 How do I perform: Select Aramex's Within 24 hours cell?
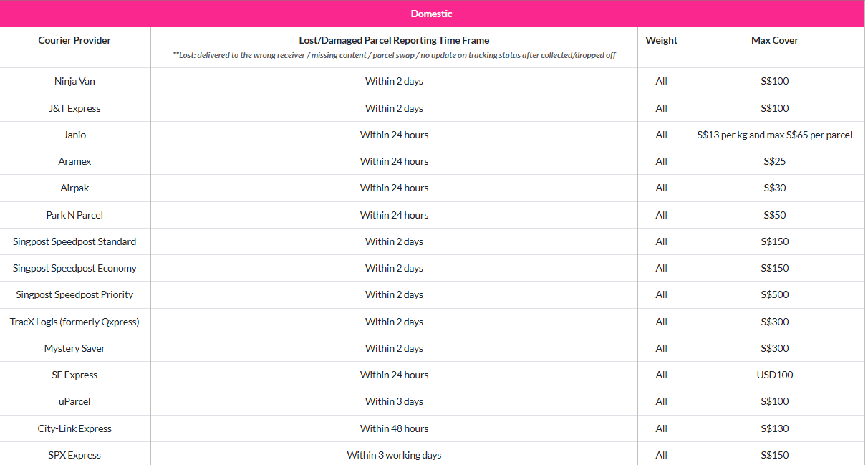(x=394, y=161)
